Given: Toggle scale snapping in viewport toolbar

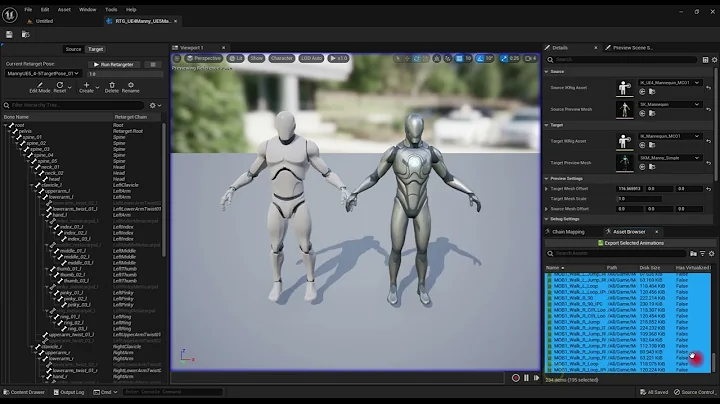Looking at the screenshot, I should [504, 58].
